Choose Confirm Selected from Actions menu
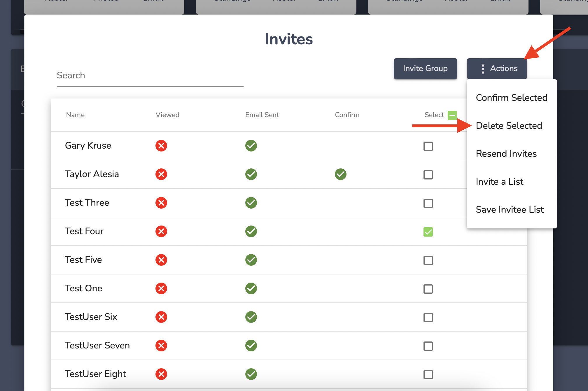 point(512,98)
